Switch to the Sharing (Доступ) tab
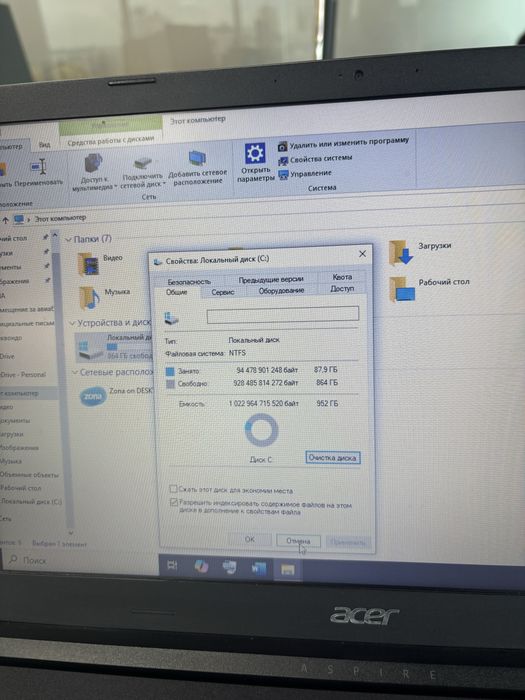This screenshot has width=525, height=700. [x=342, y=288]
